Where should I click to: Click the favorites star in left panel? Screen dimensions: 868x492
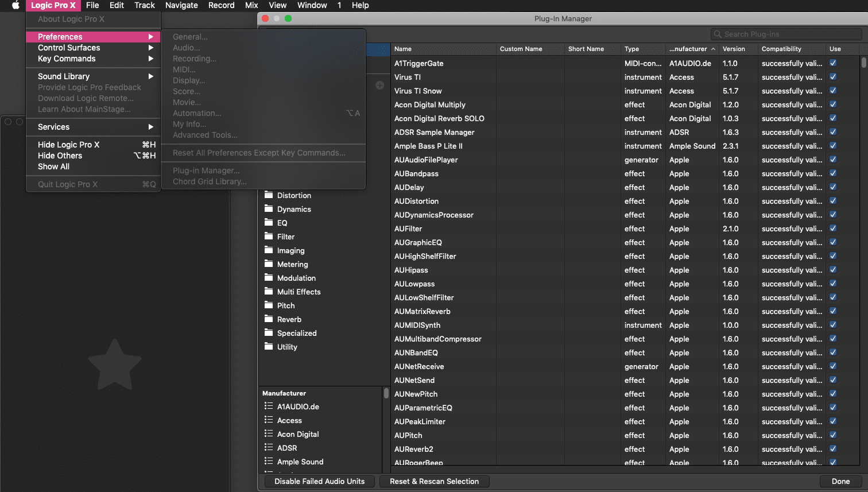(115, 365)
